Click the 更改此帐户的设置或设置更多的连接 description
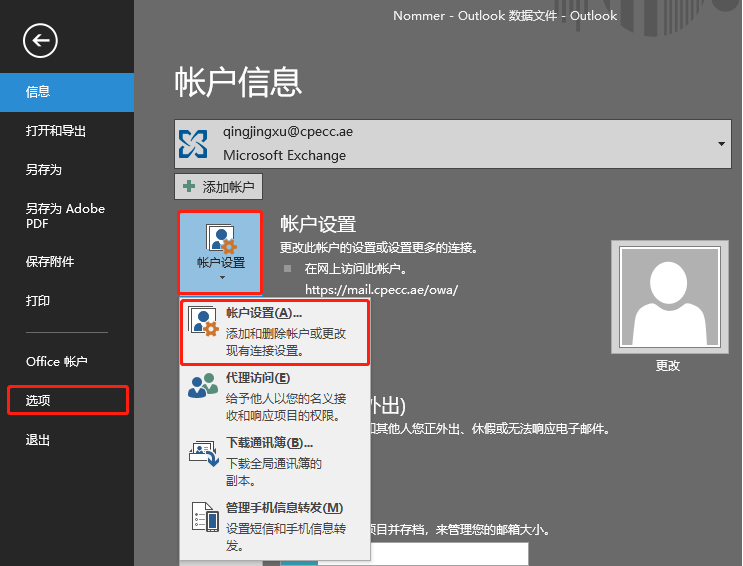743x566 pixels. pyautogui.click(x=379, y=247)
